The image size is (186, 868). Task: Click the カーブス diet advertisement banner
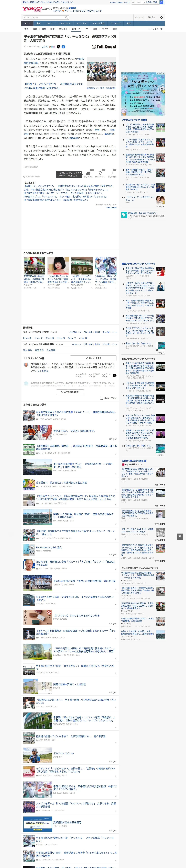(x=143, y=94)
